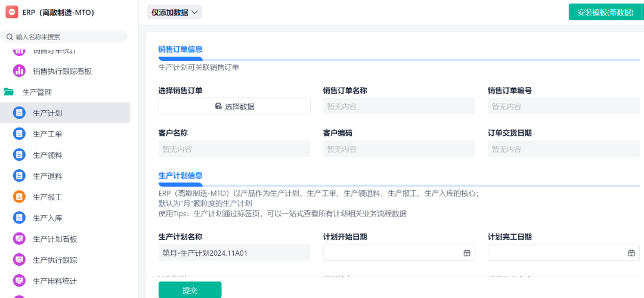Open 生产执行跟踪 sidebar entry
The image size is (644, 298).
[x=55, y=260]
